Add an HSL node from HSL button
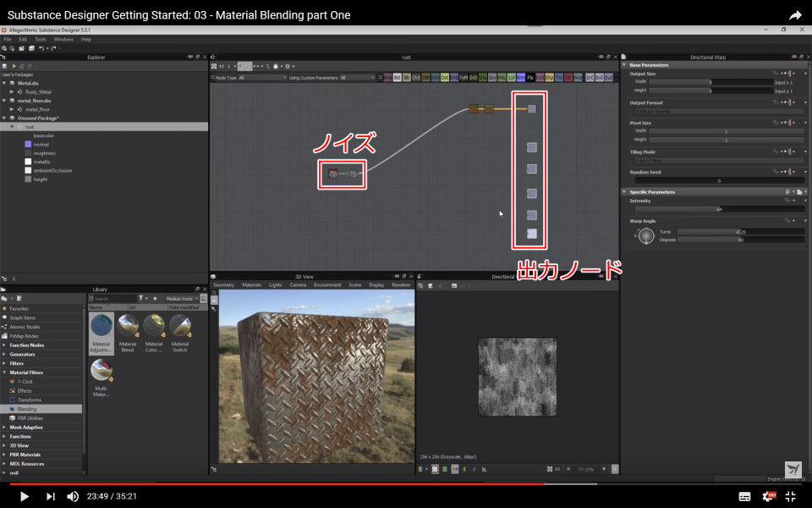Image resolution: width=812 pixels, height=508 pixels. pos(502,77)
